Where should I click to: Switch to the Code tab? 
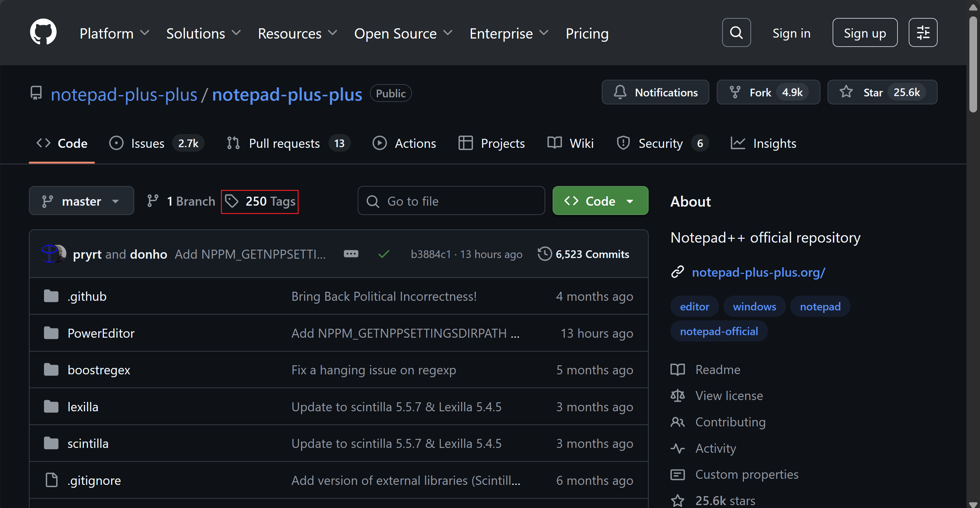(62, 143)
